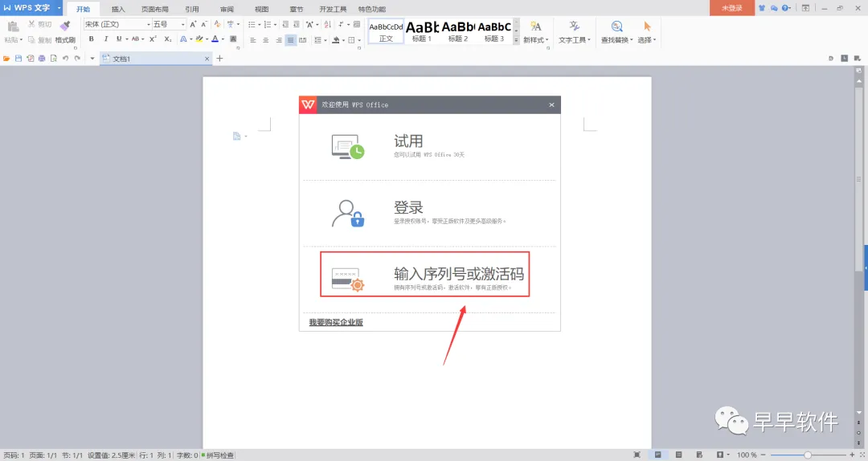Click the decrease indent icon

285,24
